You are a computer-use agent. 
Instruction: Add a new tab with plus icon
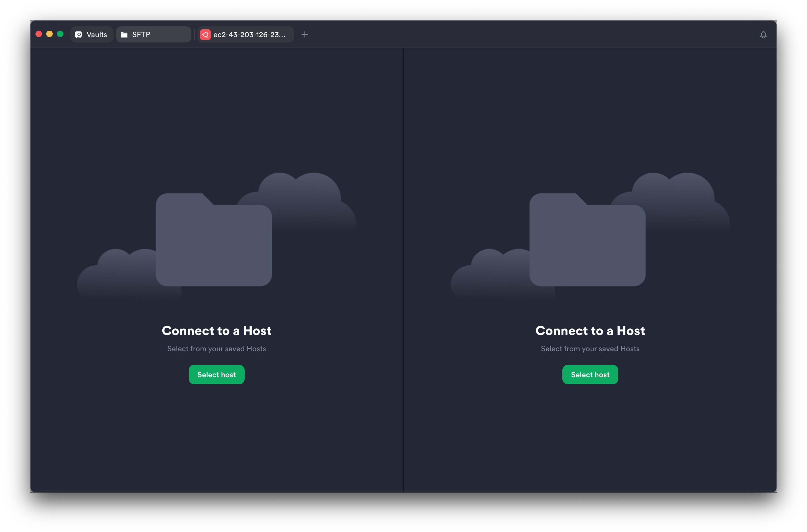[x=305, y=35]
